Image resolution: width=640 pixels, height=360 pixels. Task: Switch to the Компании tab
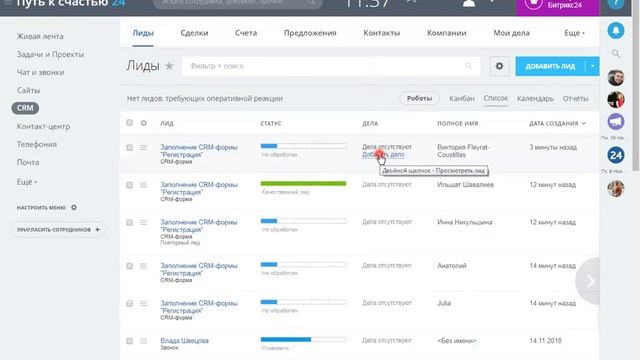447,33
